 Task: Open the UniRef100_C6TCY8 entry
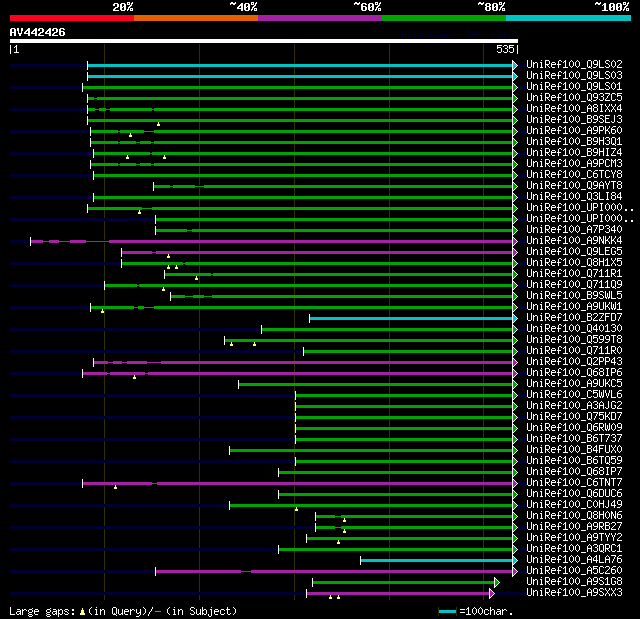tap(574, 175)
